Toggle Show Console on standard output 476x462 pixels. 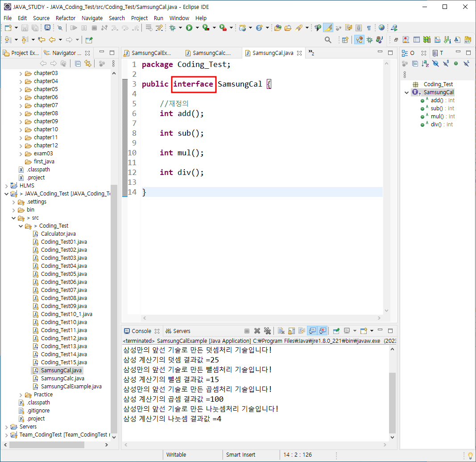pyautogui.click(x=312, y=331)
